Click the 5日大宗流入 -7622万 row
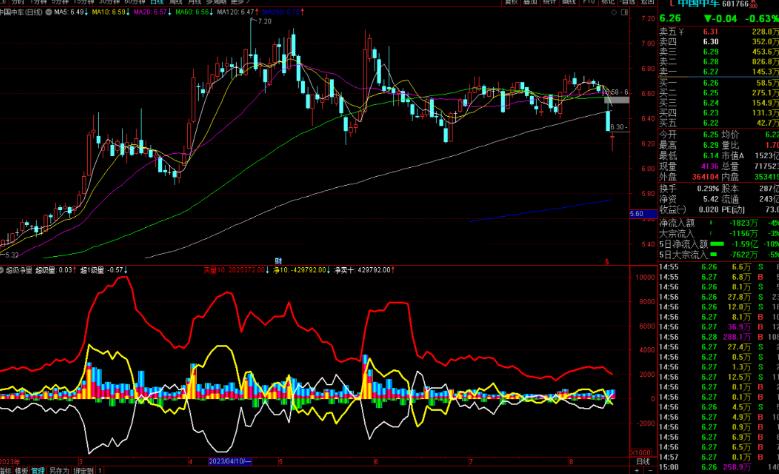This screenshot has width=779, height=474. click(719, 255)
